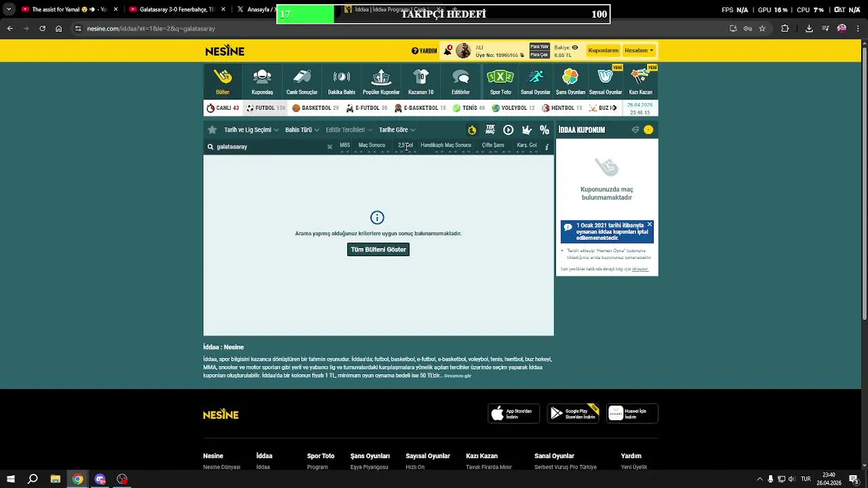Click the galatasaray search field
Image resolution: width=868 pixels, height=488 pixels.
coord(271,146)
